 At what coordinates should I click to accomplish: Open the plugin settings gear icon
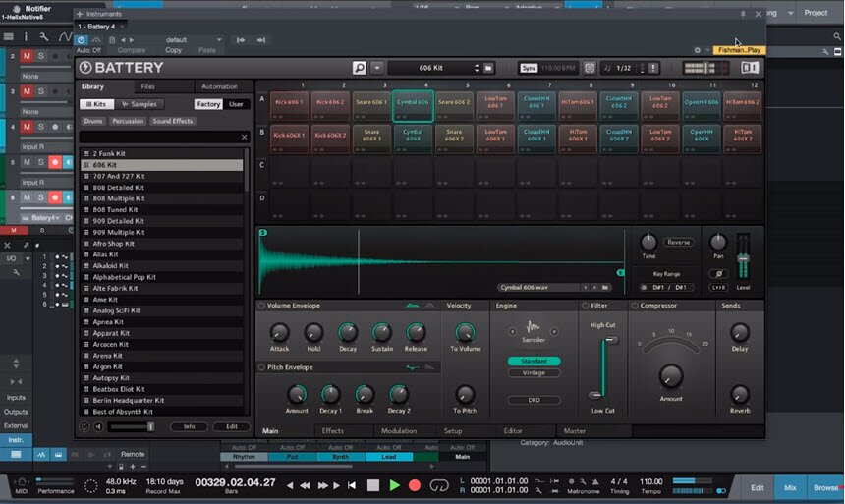pyautogui.click(x=698, y=50)
